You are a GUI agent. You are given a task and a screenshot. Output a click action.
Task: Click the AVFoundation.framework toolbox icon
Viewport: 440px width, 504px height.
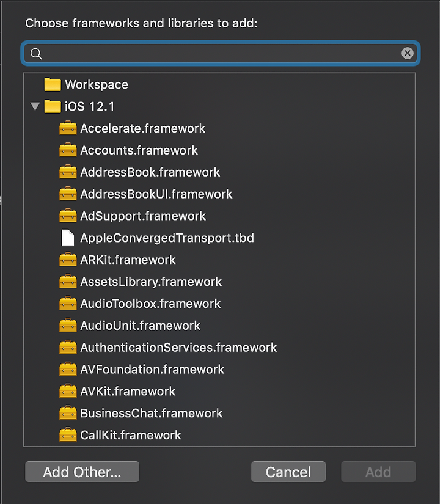68,370
